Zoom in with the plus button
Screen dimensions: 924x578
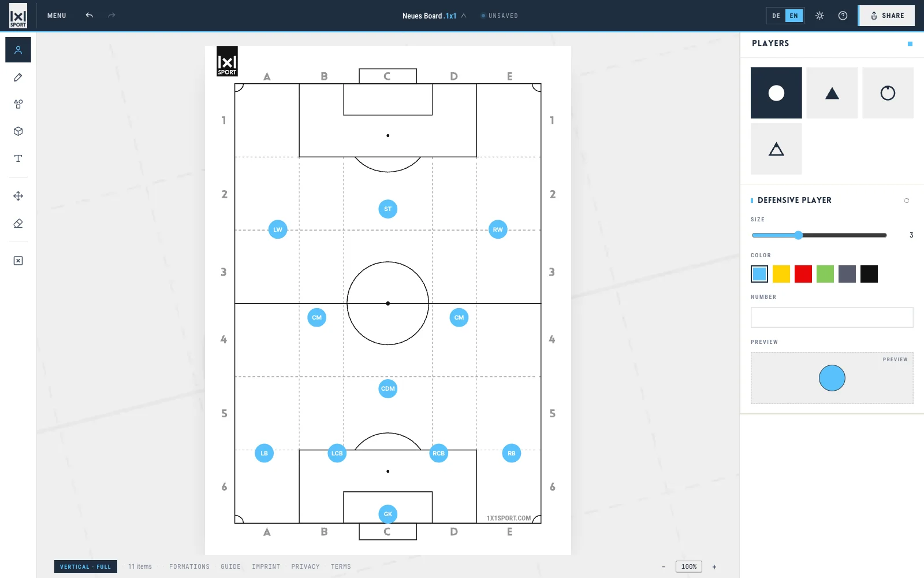(714, 567)
